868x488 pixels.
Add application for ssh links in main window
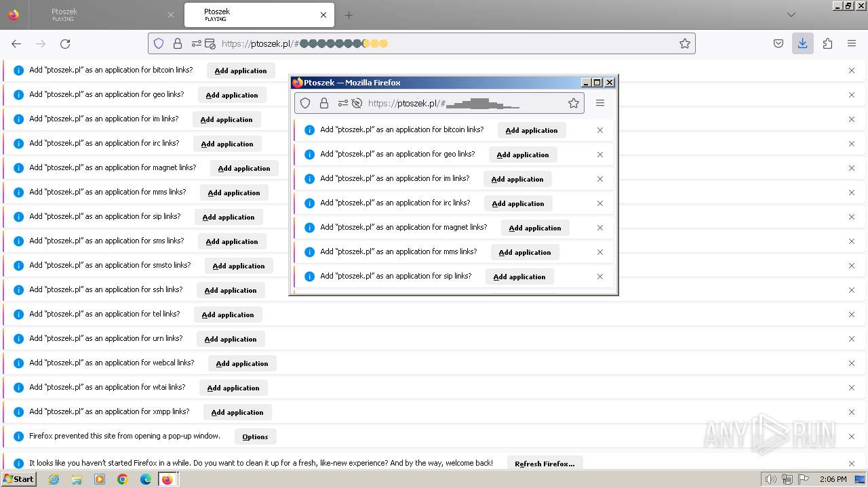click(231, 290)
